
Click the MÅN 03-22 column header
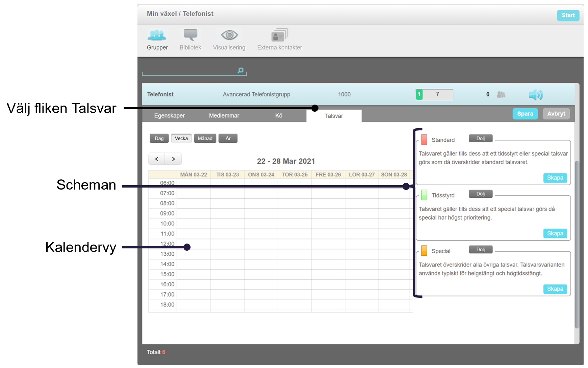click(194, 174)
